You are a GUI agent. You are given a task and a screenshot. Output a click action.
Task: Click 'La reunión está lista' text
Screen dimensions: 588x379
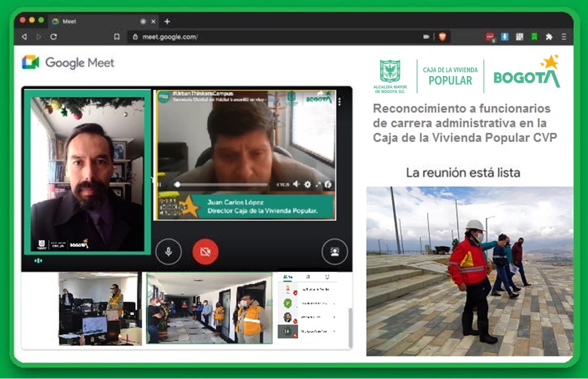click(x=463, y=173)
